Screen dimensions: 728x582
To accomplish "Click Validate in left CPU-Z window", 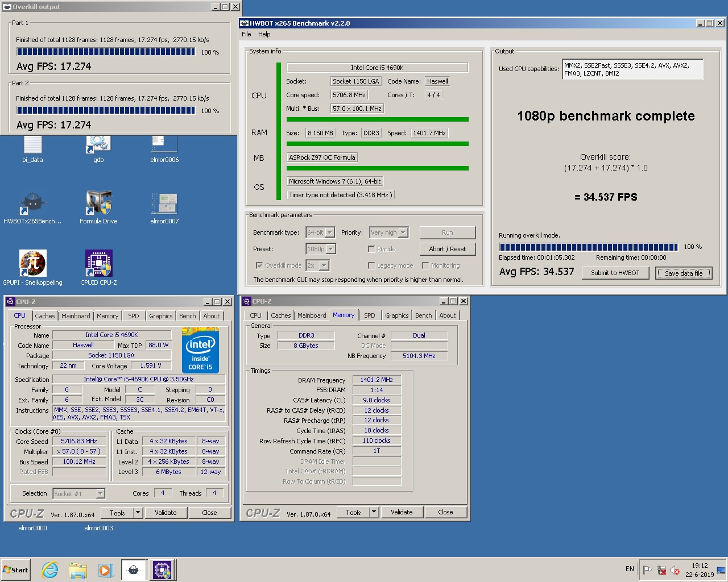I will pyautogui.click(x=166, y=513).
